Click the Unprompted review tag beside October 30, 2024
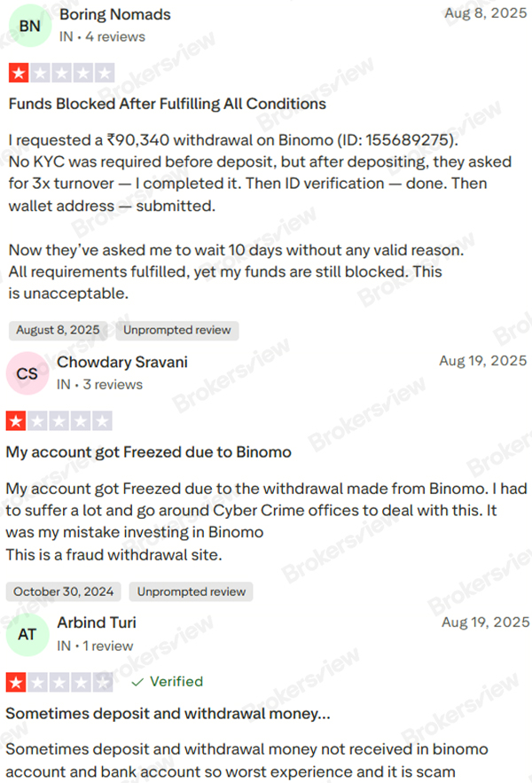This screenshot has width=532, height=783. coord(191,591)
